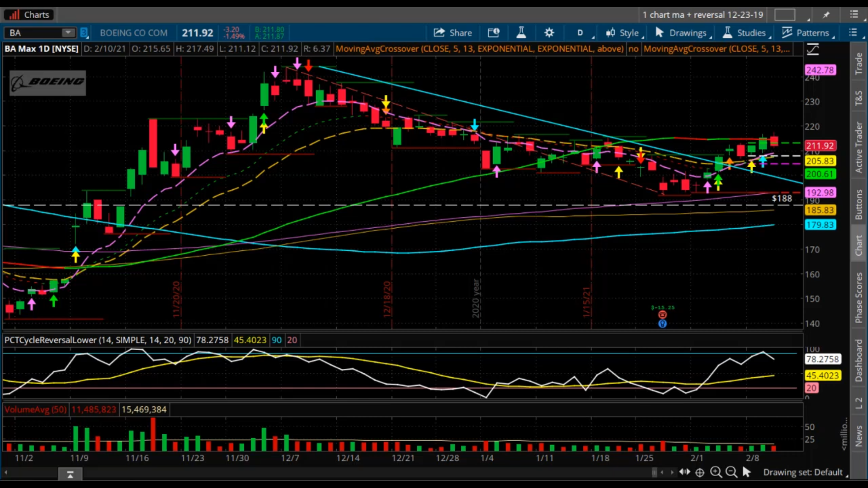Image resolution: width=868 pixels, height=488 pixels.
Task: Click the 12/18/20 expiration marker
Action: [x=387, y=299]
